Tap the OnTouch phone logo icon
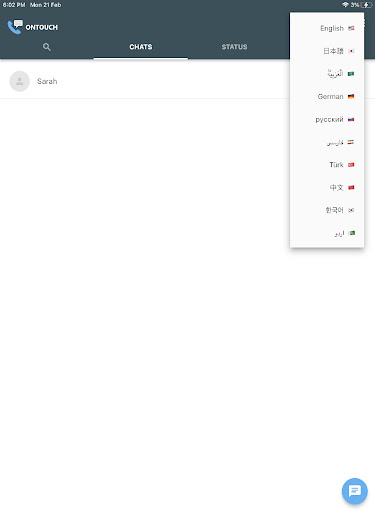 coord(15,27)
